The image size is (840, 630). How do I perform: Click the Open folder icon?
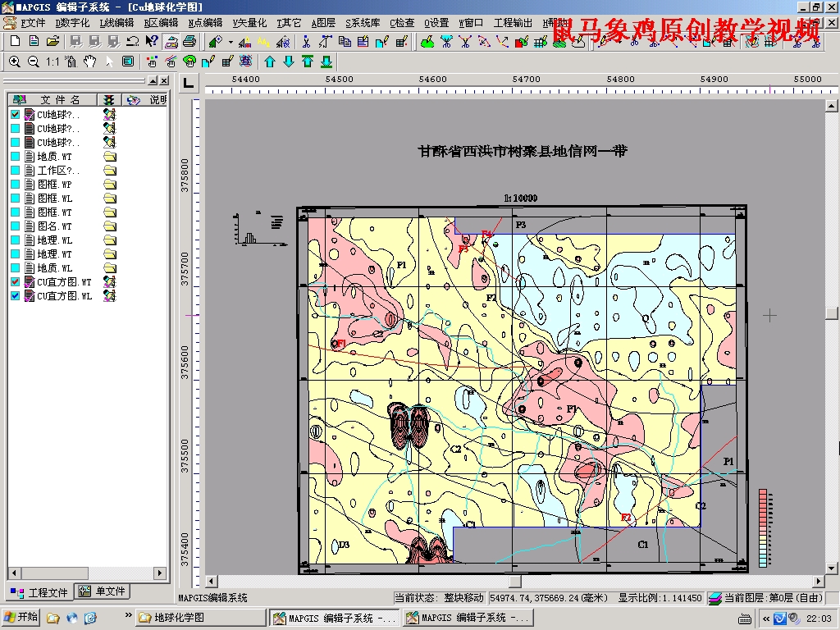click(52, 41)
